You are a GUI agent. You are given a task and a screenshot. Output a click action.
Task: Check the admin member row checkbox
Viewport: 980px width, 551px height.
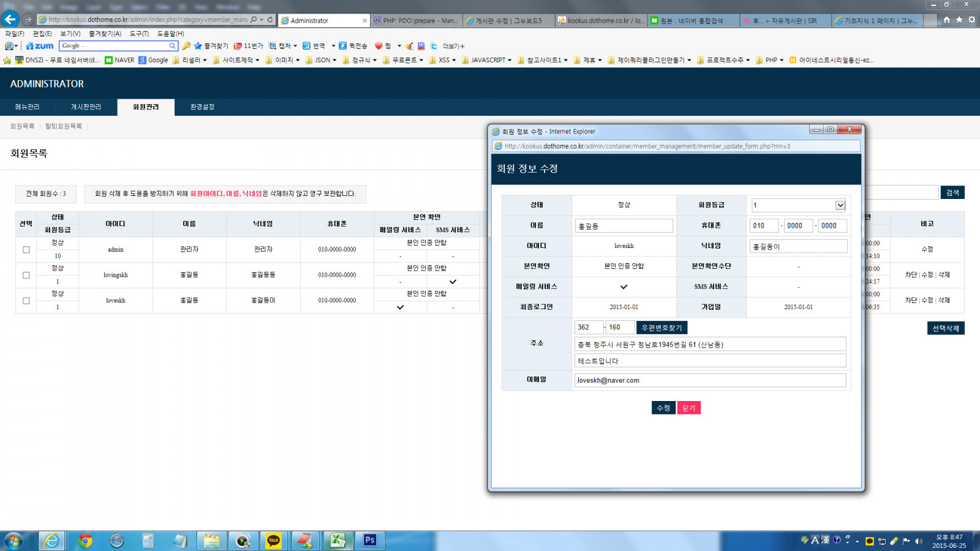[x=26, y=250]
